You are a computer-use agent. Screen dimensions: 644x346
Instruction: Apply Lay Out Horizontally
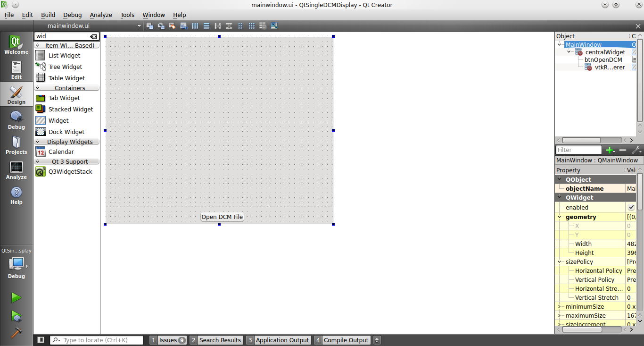(195, 26)
